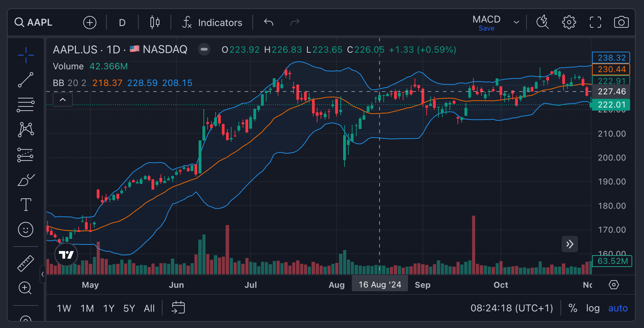Enter fullscreen chart mode
Screen dimensions: 644x328
595,22
